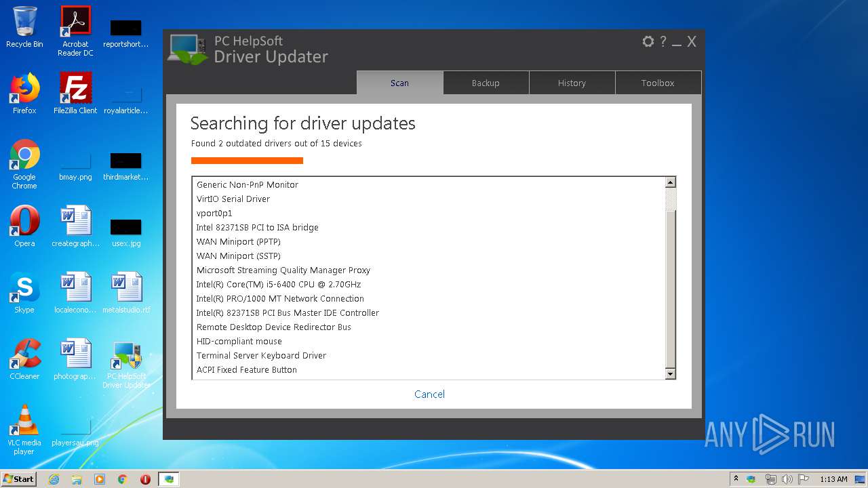Close the Driver Updater window

pos(692,41)
